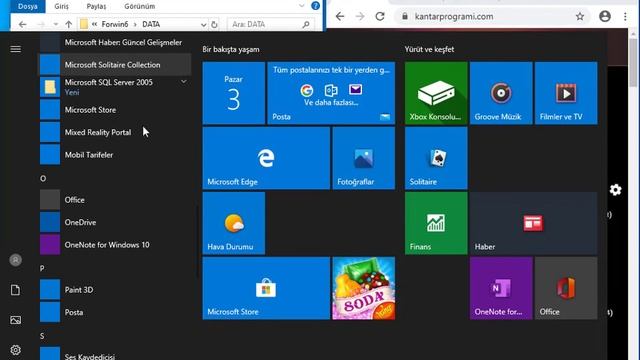Click the letter P section header
This screenshot has height=360, width=640.
(42, 268)
